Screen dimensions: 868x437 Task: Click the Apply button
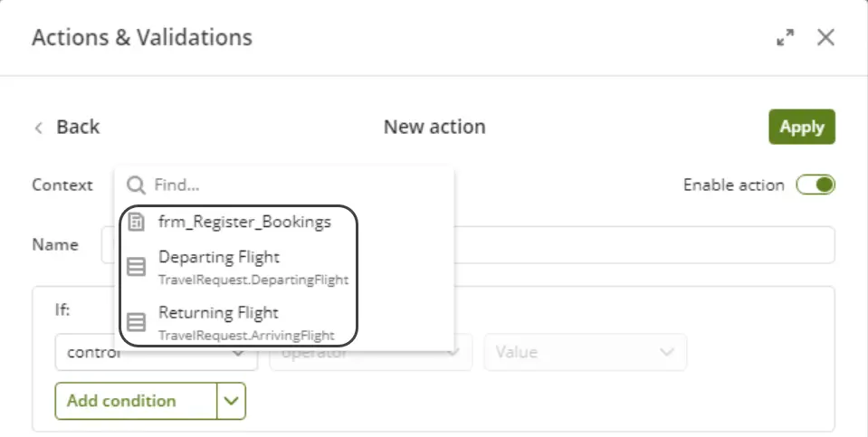coord(802,127)
